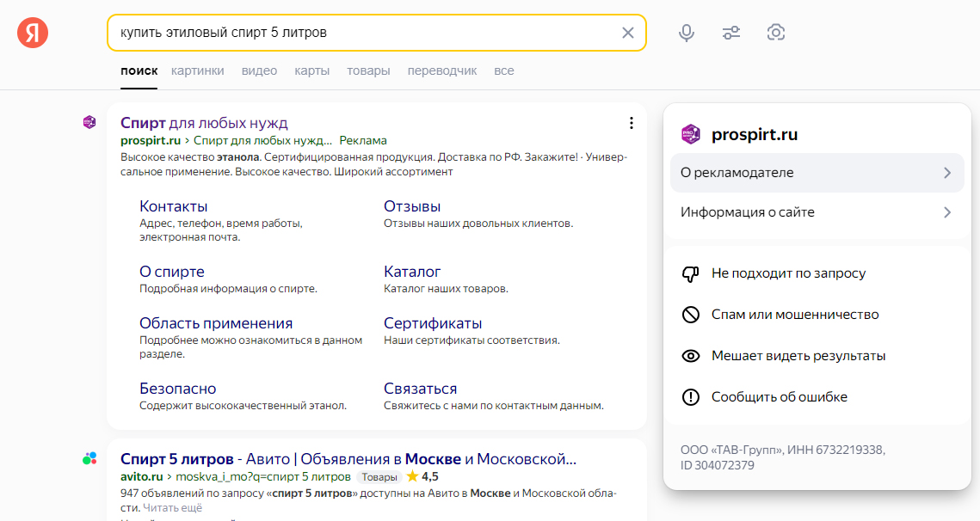Click 'Читать ещё' in the Avito snippet

pyautogui.click(x=172, y=508)
